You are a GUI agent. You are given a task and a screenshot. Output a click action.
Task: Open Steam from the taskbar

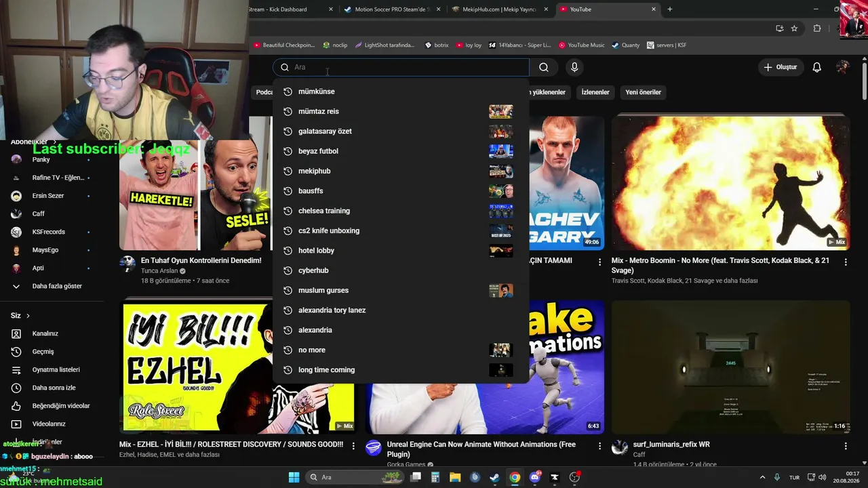point(495,477)
